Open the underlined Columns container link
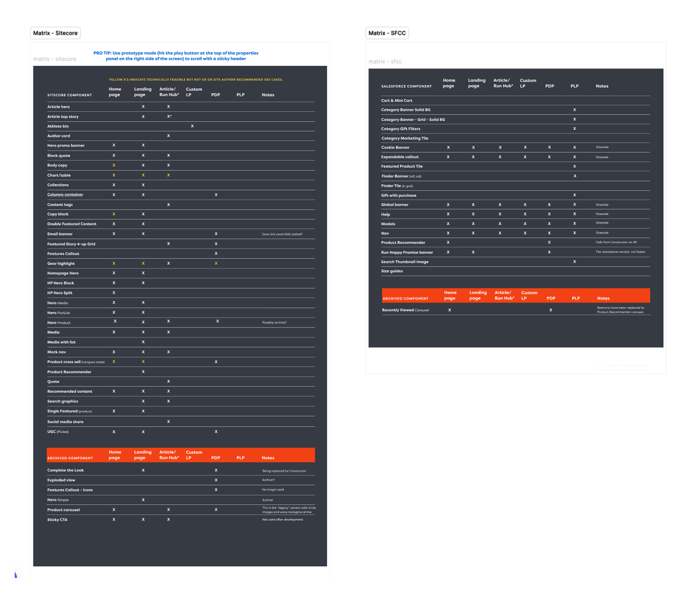This screenshot has width=700, height=594. pos(65,195)
